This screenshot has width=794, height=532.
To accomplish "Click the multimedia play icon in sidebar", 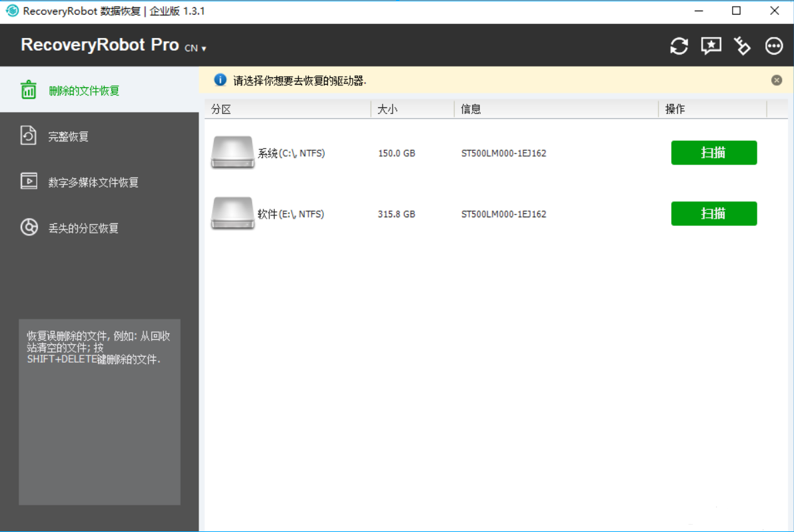I will [29, 181].
